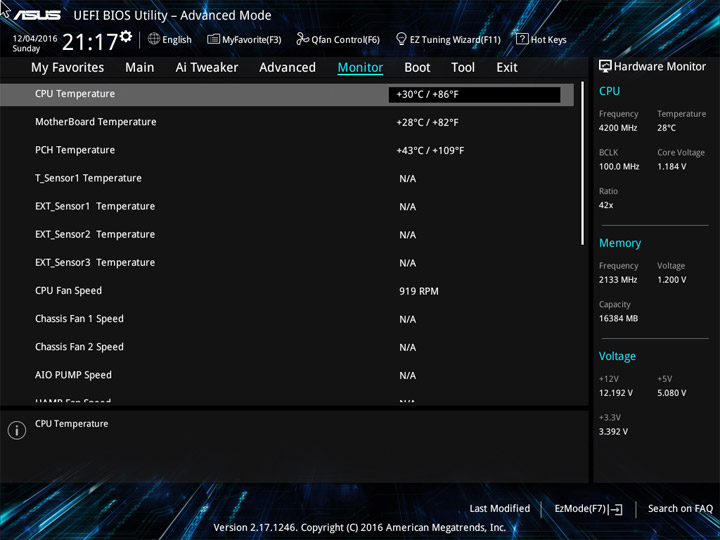The height and width of the screenshot is (540, 720).
Task: Click the 12.192 V reading
Action: click(x=616, y=394)
